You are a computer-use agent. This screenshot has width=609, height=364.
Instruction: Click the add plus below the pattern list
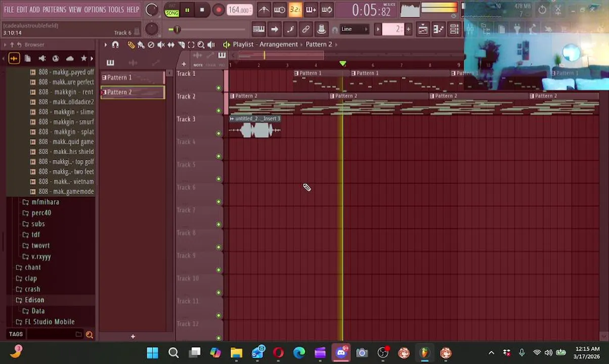133,337
